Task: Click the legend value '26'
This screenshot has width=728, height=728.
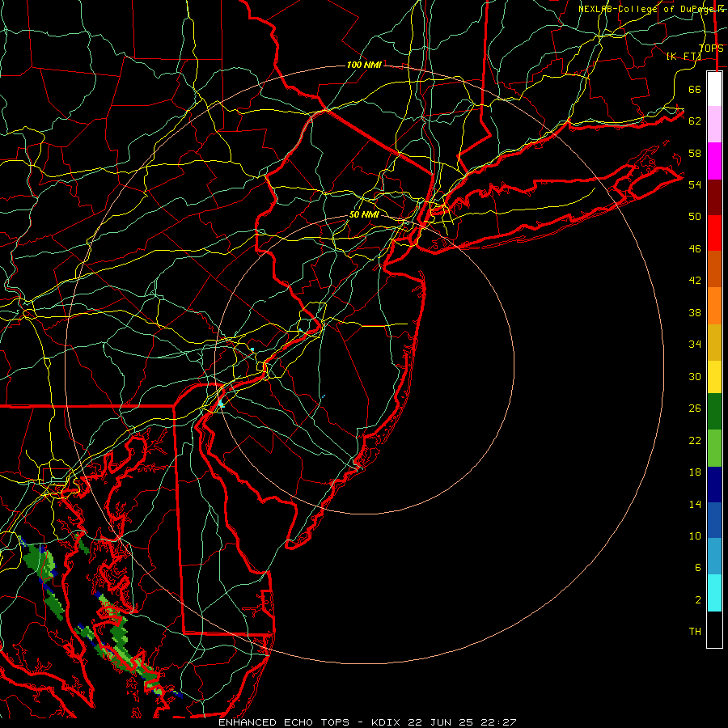Action: (695, 408)
